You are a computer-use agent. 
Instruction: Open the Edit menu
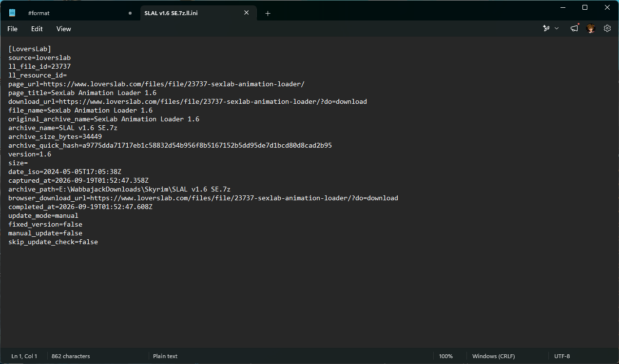[x=37, y=29]
